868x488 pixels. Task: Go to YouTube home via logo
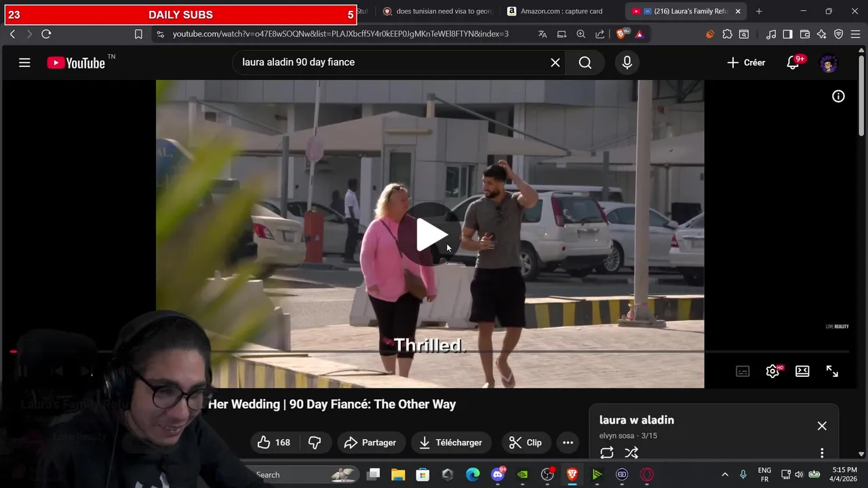76,63
